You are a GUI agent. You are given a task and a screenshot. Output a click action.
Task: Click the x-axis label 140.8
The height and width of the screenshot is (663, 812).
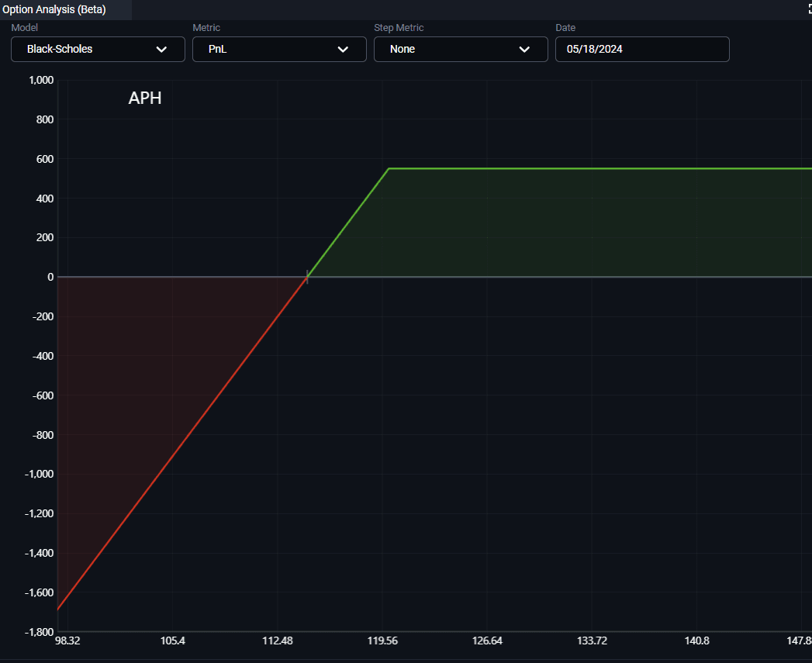[697, 641]
